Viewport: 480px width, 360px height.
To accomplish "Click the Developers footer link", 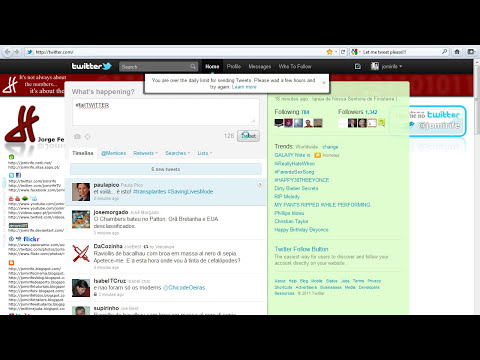I will point(369,287).
